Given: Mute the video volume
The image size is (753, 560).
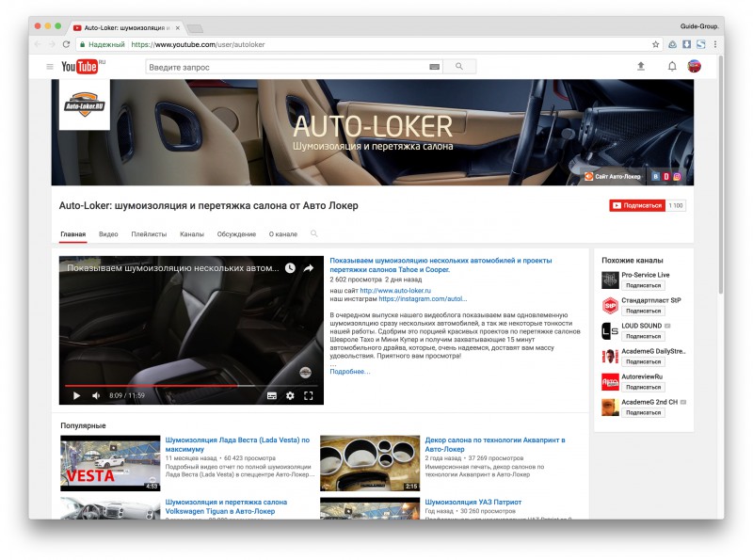Looking at the screenshot, I should (x=96, y=395).
